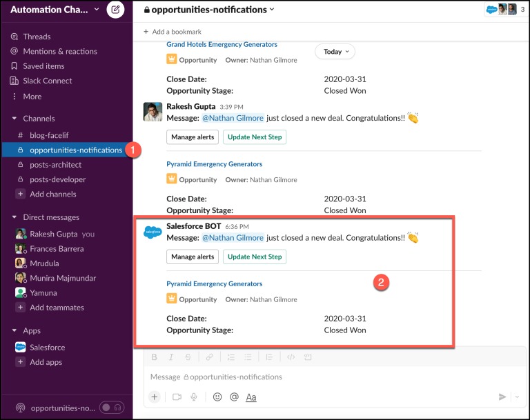
Task: Open the Today date dropdown
Action: coord(335,52)
